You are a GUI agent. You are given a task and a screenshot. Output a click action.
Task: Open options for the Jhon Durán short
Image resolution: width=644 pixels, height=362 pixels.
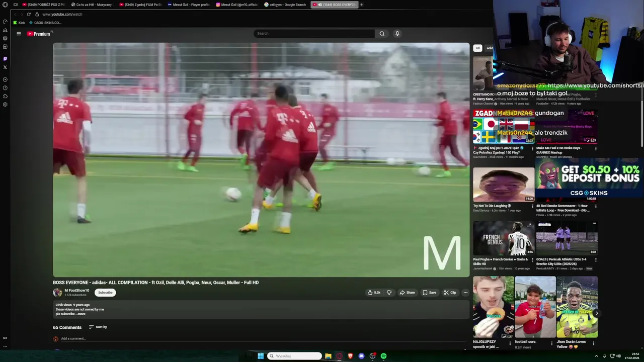[x=594, y=343]
